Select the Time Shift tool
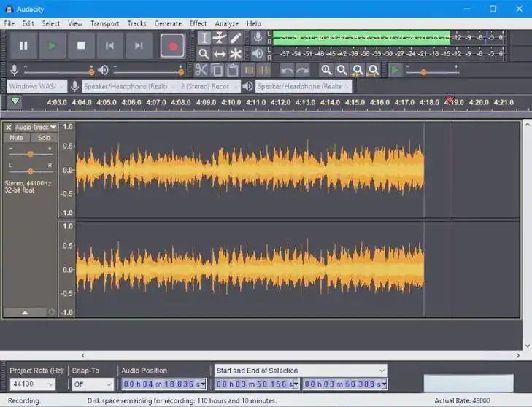This screenshot has width=532, height=407. point(220,53)
